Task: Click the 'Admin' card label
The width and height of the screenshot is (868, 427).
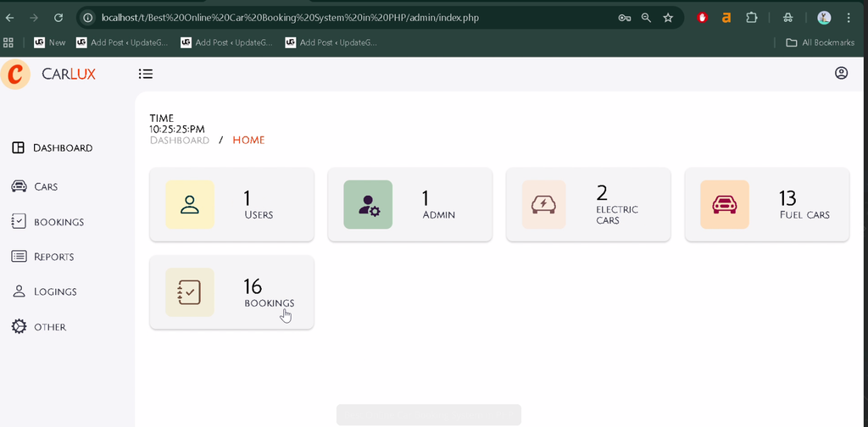Action: point(438,214)
